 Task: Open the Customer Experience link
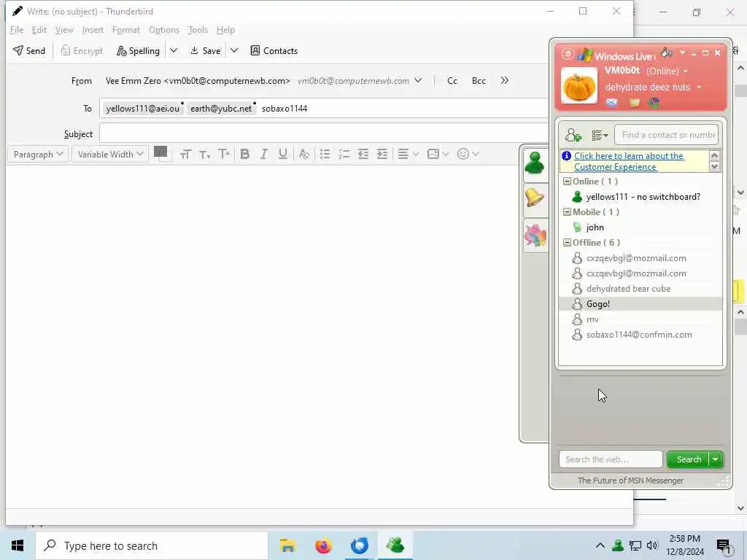coord(629,161)
